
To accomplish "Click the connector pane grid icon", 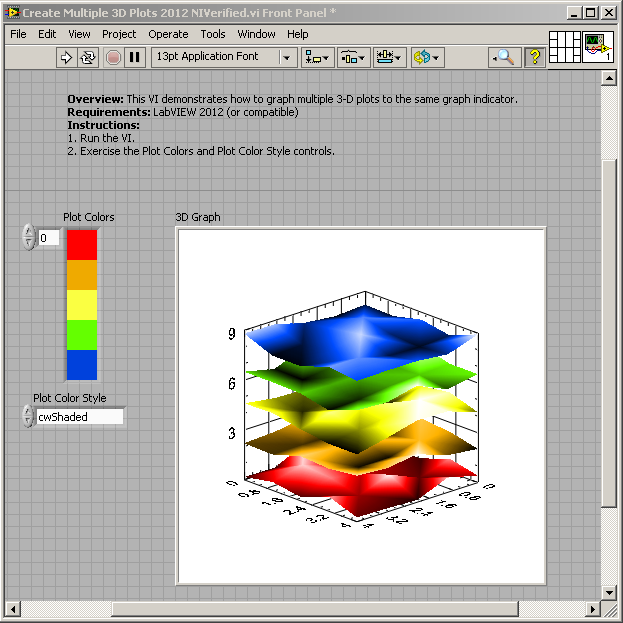I will pos(565,48).
